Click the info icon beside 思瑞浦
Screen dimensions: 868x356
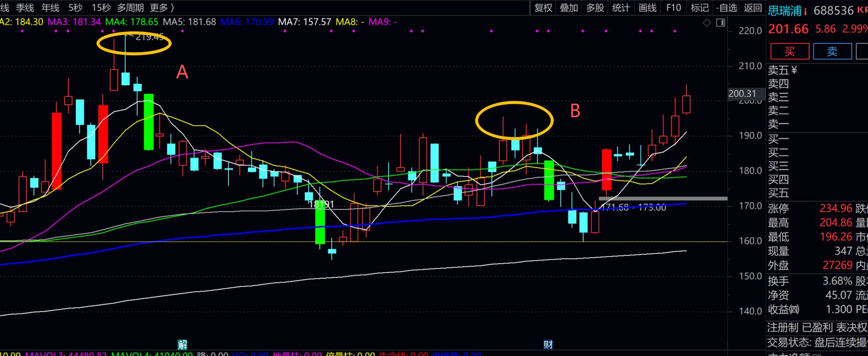tap(806, 11)
